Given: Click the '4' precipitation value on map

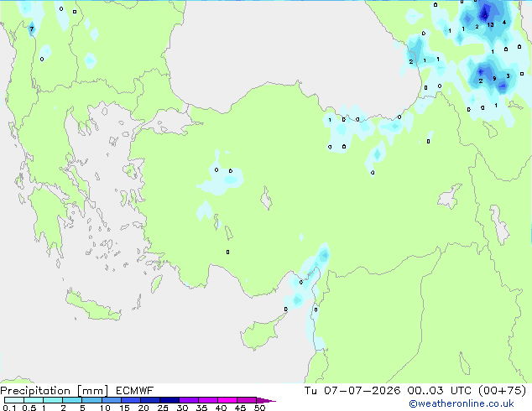Looking at the screenshot, I should point(504,23).
